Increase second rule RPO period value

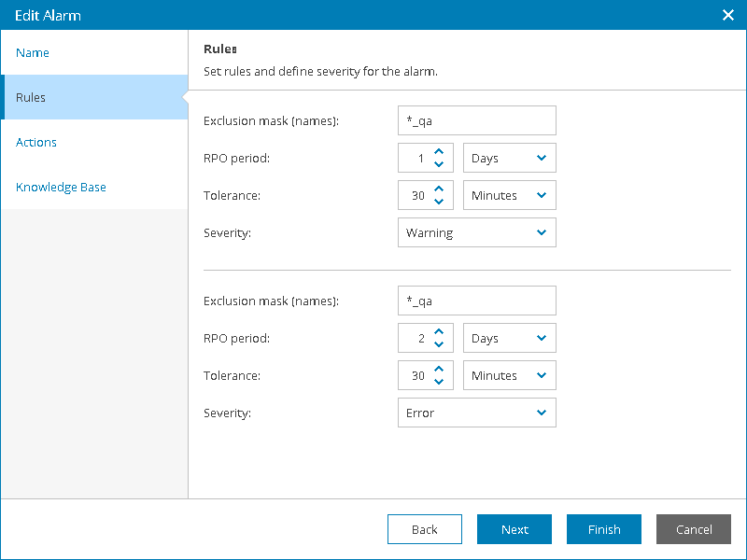click(x=439, y=332)
